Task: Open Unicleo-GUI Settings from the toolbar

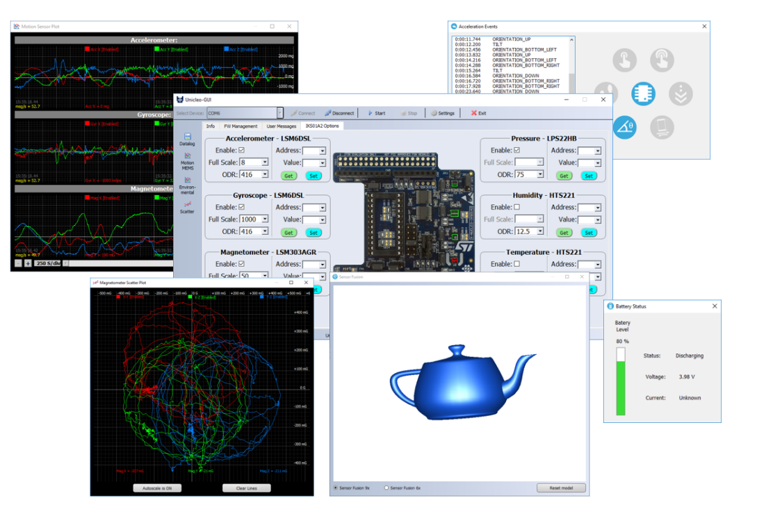Action: click(x=444, y=113)
